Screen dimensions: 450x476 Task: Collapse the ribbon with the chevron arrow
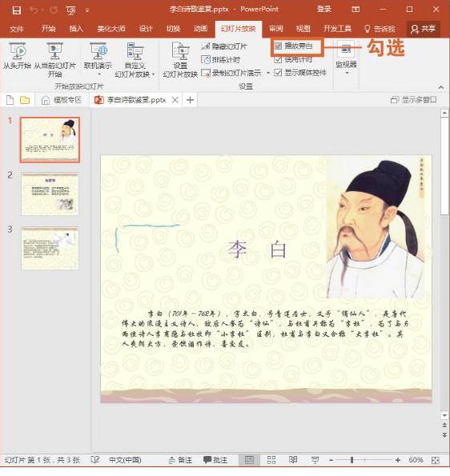tap(441, 87)
